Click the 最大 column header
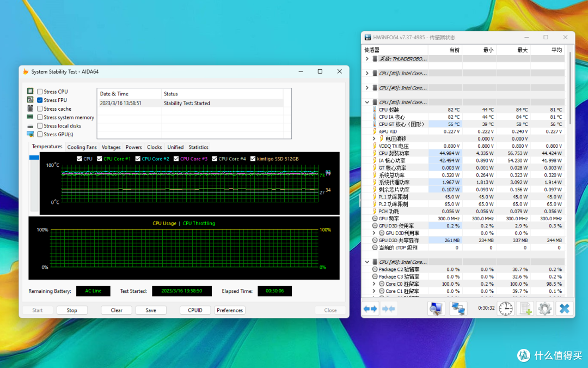This screenshot has width=588, height=368. point(513,50)
